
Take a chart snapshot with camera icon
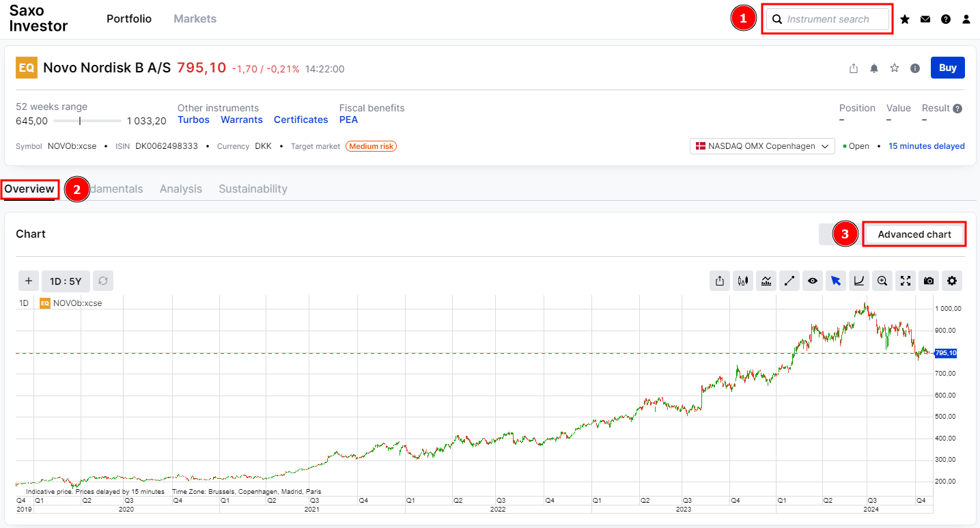[x=929, y=281]
